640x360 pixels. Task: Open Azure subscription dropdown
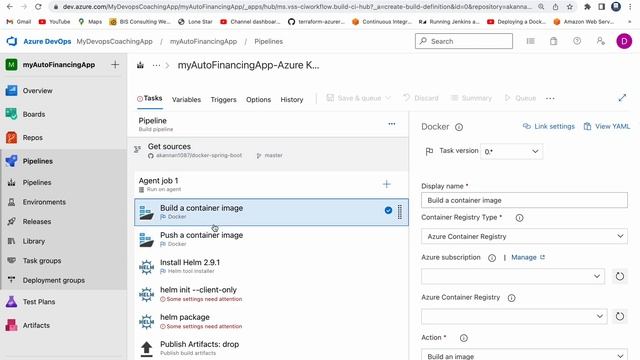[x=513, y=276]
